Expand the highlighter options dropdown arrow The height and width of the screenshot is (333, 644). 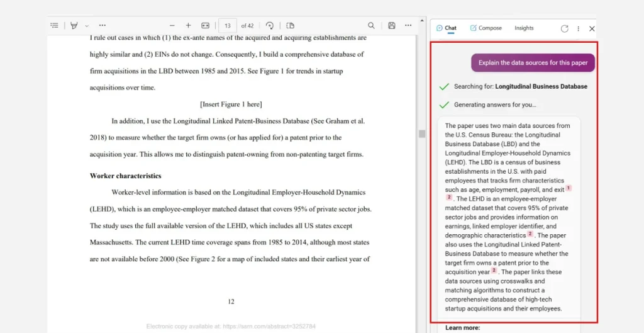click(87, 26)
